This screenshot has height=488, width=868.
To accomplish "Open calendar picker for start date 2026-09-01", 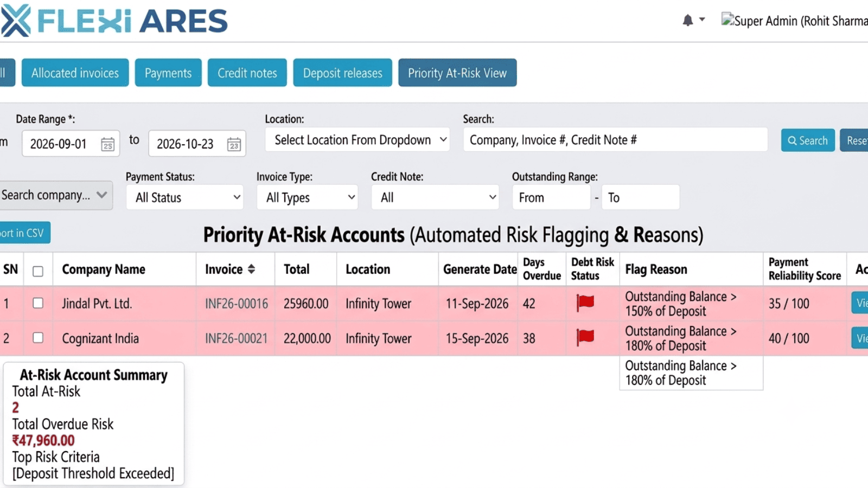I will tap(107, 144).
